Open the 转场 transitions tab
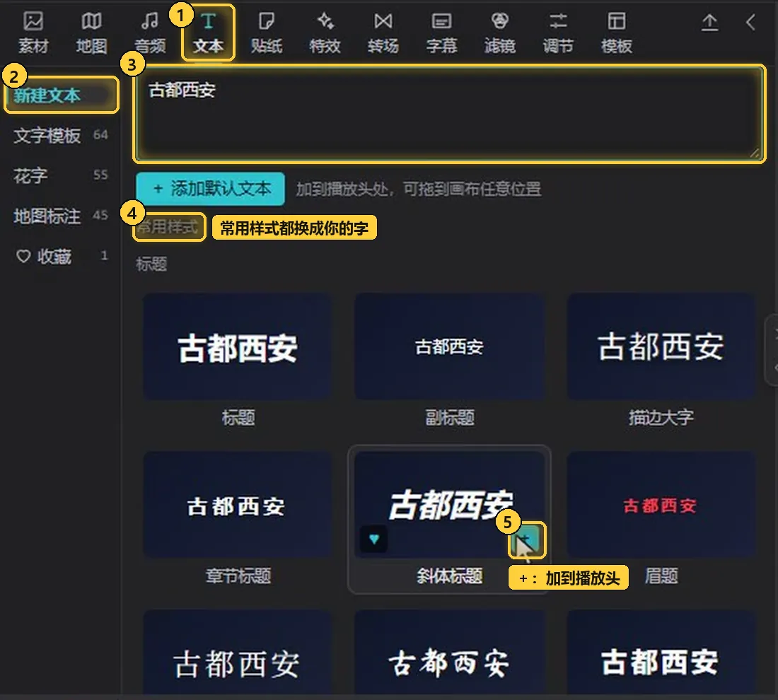This screenshot has height=700, width=778. point(383,33)
